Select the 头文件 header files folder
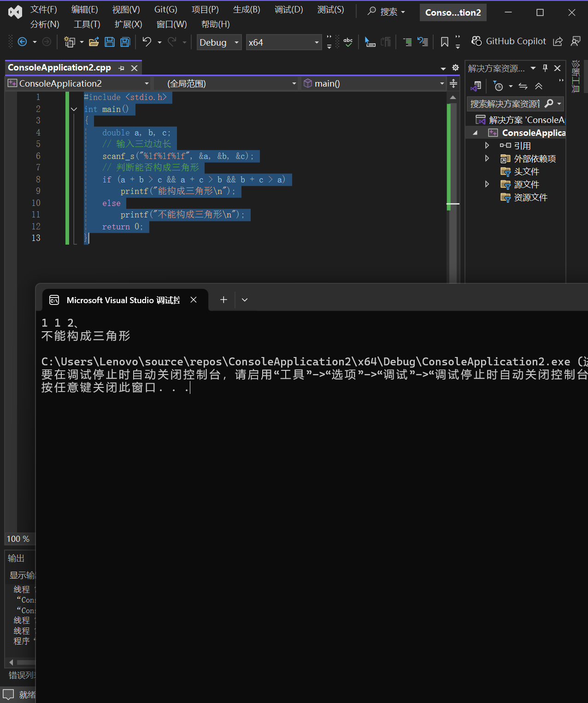The height and width of the screenshot is (703, 588). [526, 171]
